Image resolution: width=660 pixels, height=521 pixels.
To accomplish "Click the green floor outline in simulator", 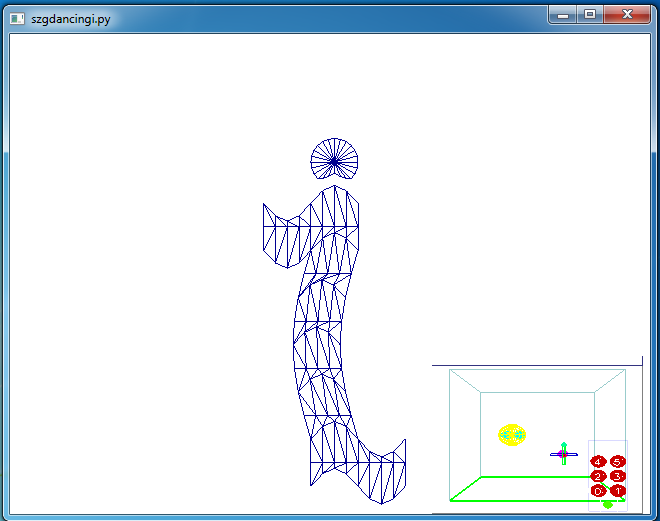I will (x=520, y=478).
